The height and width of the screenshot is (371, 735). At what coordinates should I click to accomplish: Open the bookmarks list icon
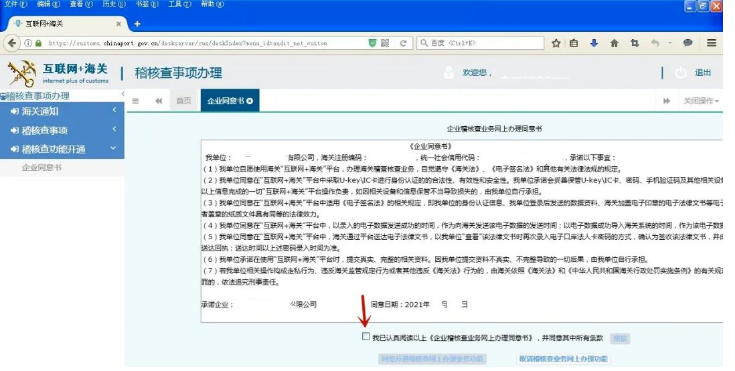tap(574, 43)
